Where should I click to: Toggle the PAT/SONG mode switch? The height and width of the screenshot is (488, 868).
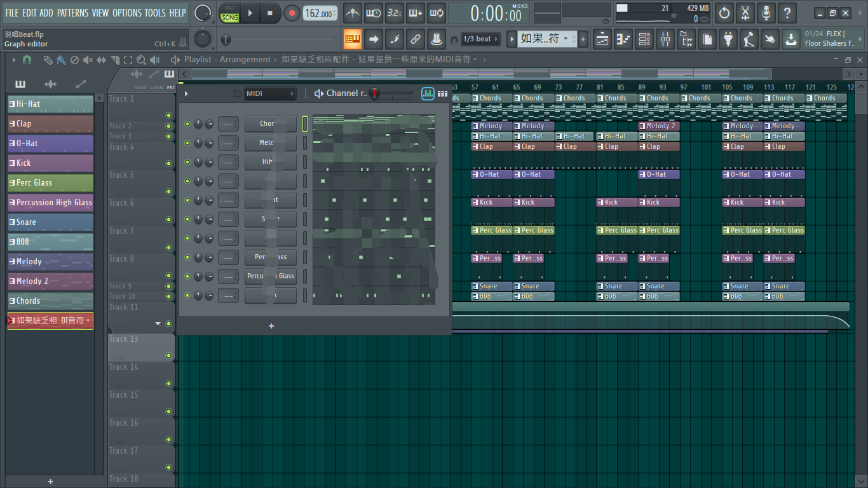click(229, 13)
